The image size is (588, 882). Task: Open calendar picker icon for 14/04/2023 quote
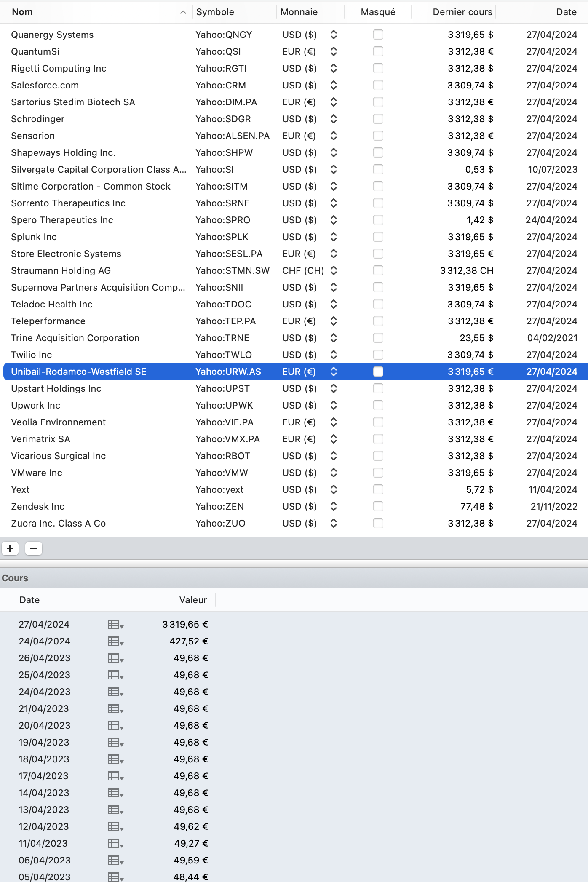pos(115,793)
